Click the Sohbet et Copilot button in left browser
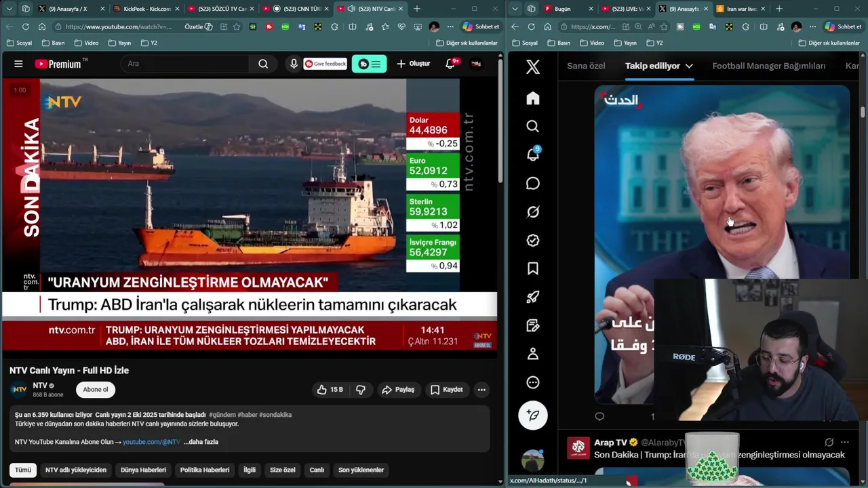This screenshot has width=868, height=488. point(481,26)
